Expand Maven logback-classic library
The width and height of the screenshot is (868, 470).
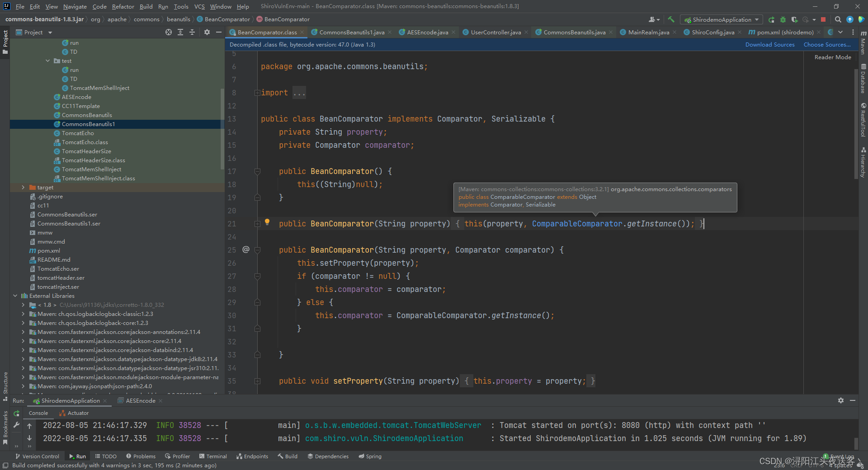[x=23, y=314]
